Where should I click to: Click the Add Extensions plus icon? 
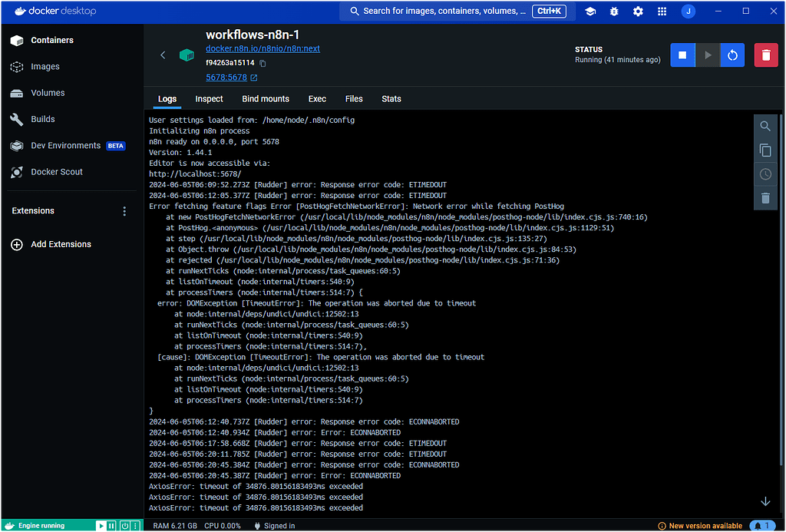pos(17,245)
